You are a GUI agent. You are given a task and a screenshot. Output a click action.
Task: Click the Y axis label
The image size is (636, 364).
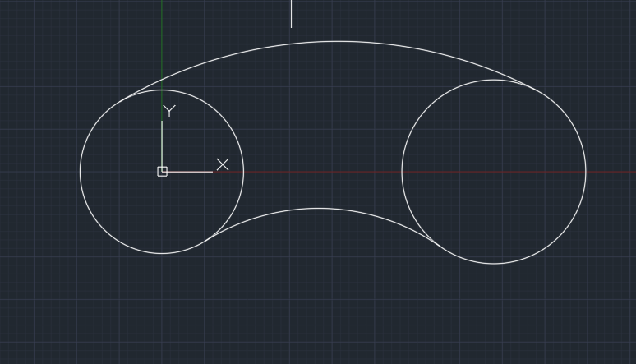tap(169, 111)
